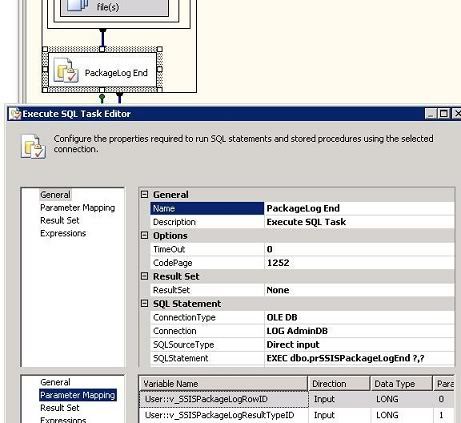Maximize the Execute SQL Task Editor window
461x423 pixels.
[x=444, y=114]
